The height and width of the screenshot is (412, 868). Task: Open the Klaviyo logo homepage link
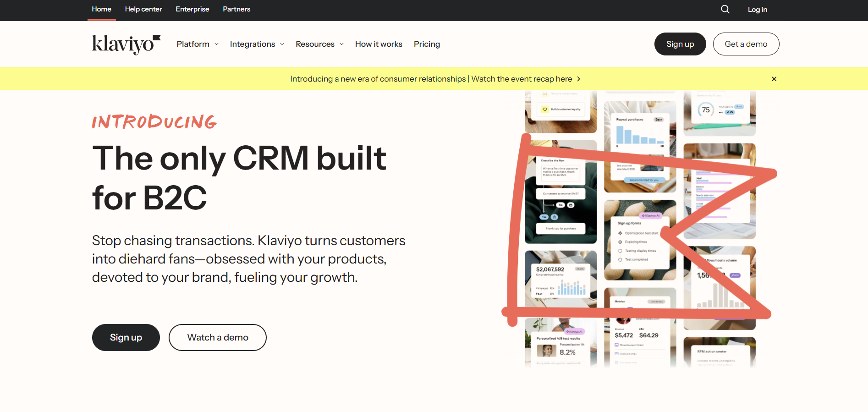(x=126, y=44)
